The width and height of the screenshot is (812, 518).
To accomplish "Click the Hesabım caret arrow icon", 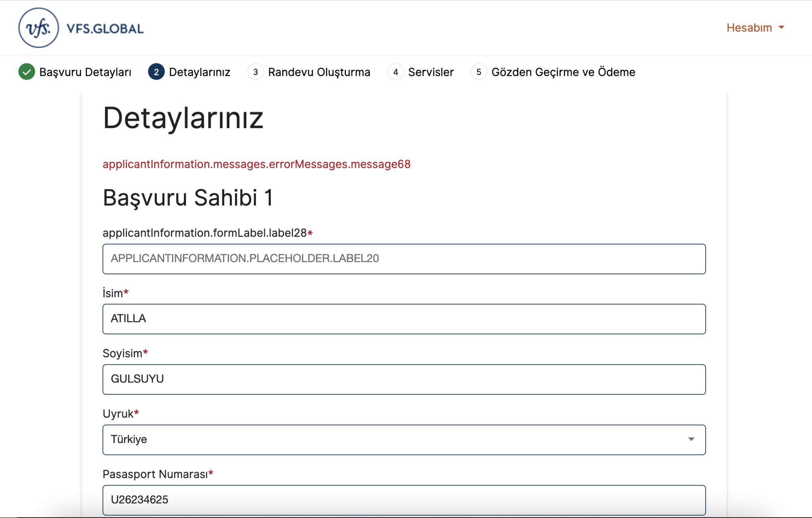I will click(781, 28).
